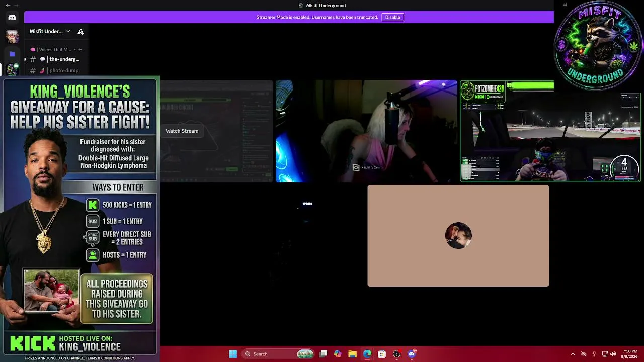Image resolution: width=644 pixels, height=362 pixels.
Task: Focus the blonde streamer's webcam tile
Action: click(366, 131)
